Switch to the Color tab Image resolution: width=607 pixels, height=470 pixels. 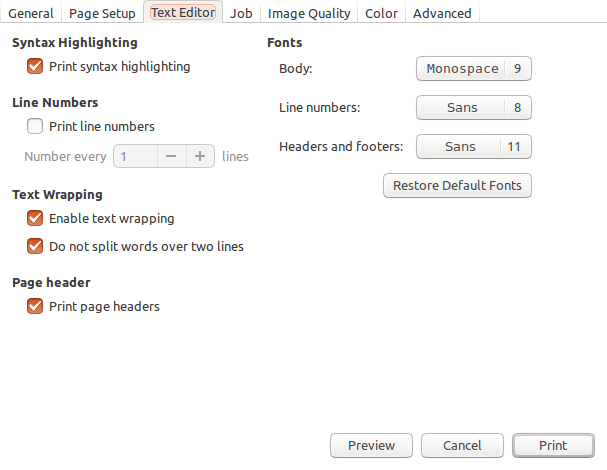[x=381, y=13]
